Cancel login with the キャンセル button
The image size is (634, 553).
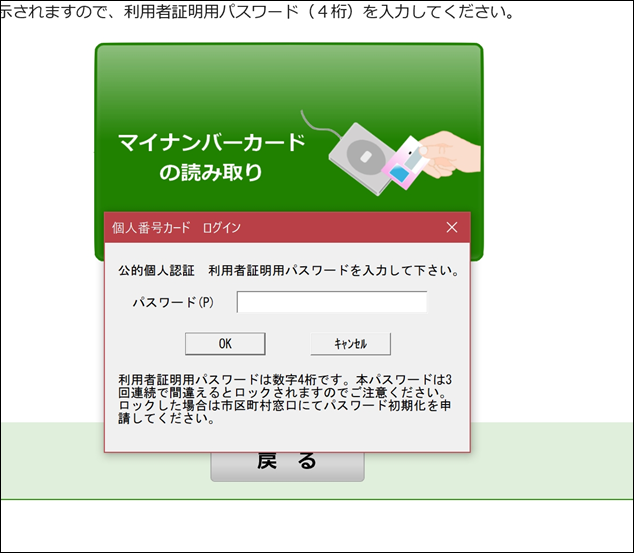pyautogui.click(x=351, y=344)
